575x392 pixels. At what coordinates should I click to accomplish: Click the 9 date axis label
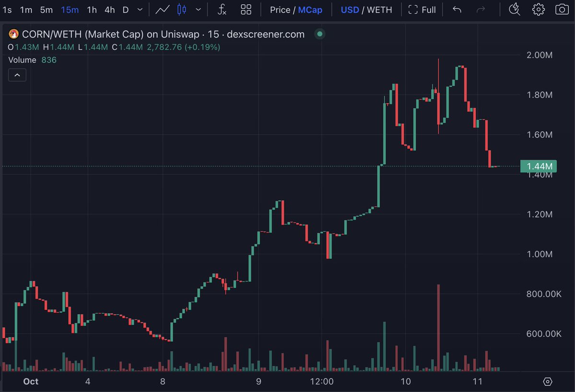coord(258,381)
